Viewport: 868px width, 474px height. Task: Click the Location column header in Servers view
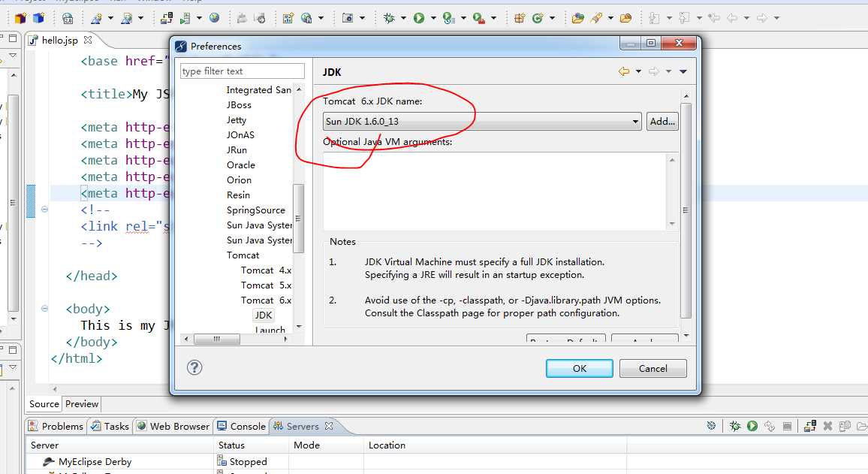coord(387,445)
